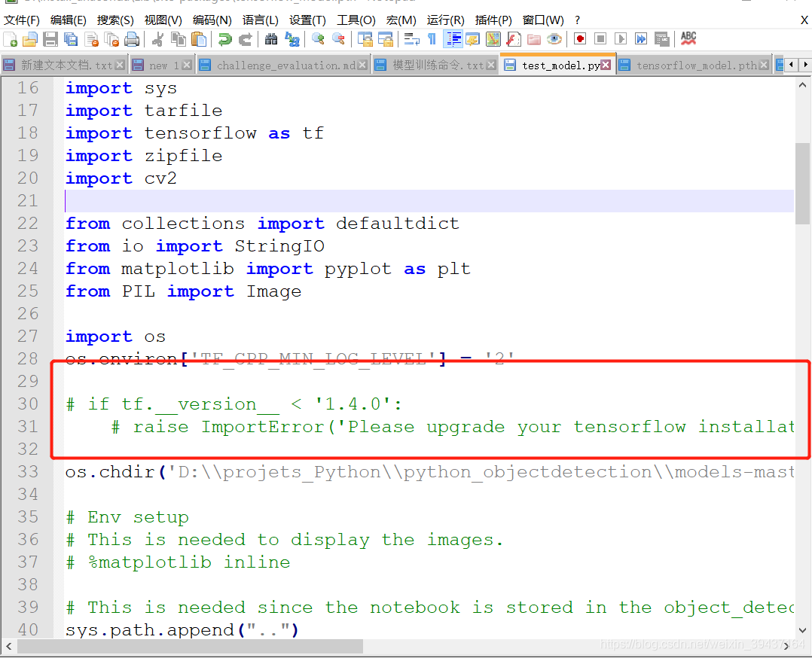Zoom out with the magnifier minus icon
Screen dimensions: 812x658
[338, 39]
